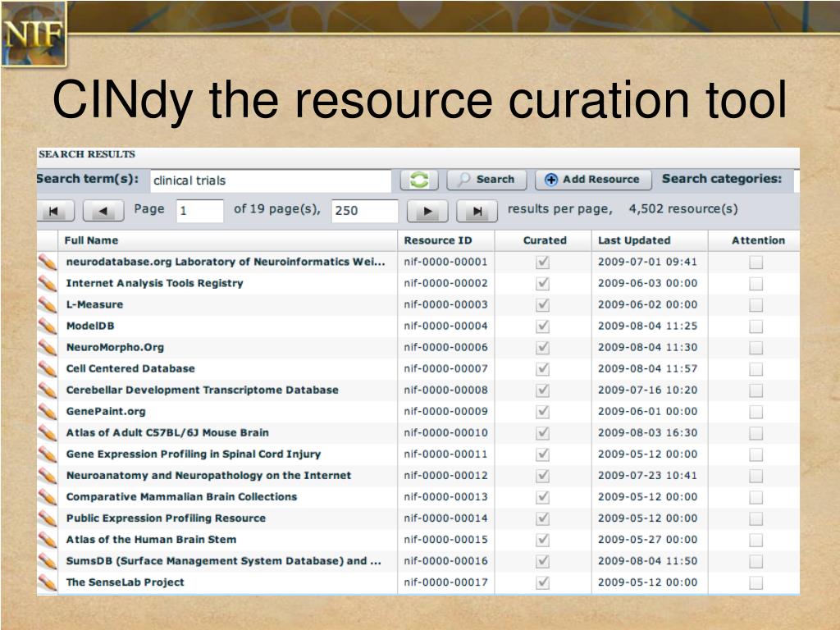Sort by Curated column header

[x=543, y=240]
